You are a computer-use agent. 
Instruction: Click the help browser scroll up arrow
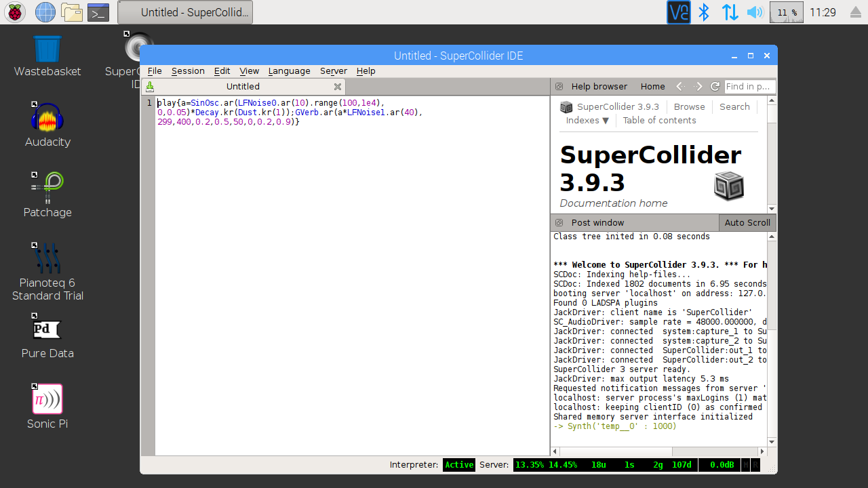pyautogui.click(x=772, y=101)
